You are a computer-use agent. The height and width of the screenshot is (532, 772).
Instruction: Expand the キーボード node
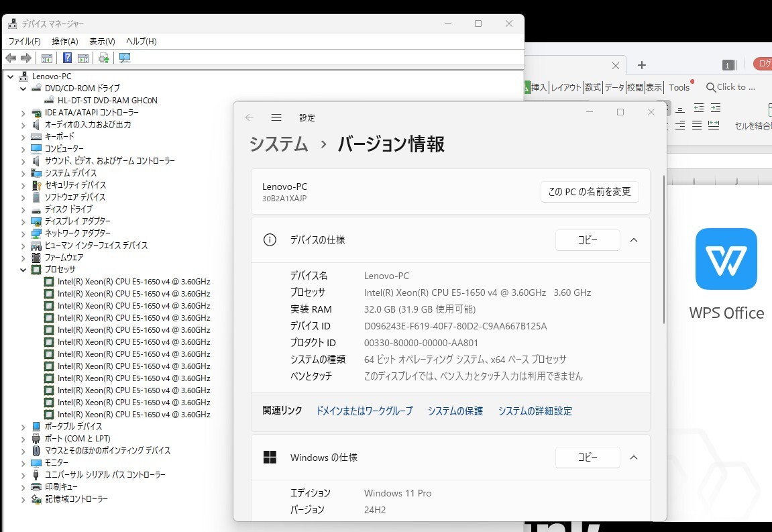pos(23,137)
